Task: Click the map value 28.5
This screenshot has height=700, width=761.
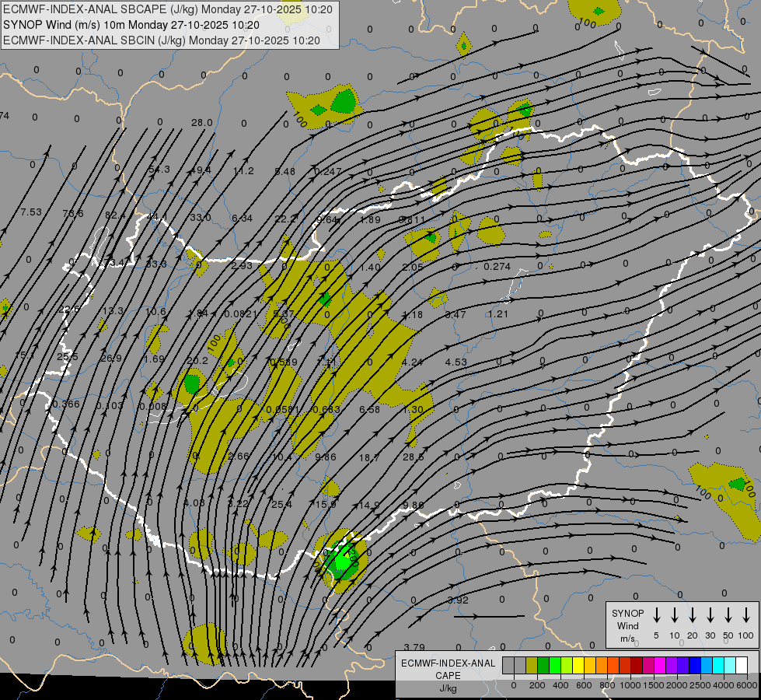Action: [x=413, y=457]
